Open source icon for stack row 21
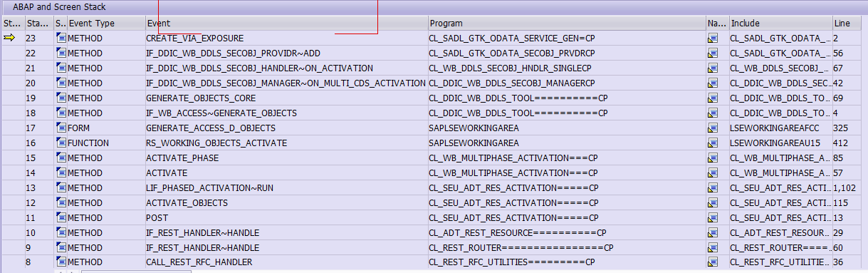The width and height of the screenshot is (868, 273). pyautogui.click(x=61, y=68)
